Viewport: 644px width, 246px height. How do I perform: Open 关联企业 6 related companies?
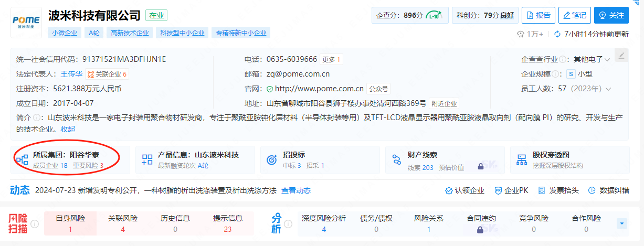108,74
